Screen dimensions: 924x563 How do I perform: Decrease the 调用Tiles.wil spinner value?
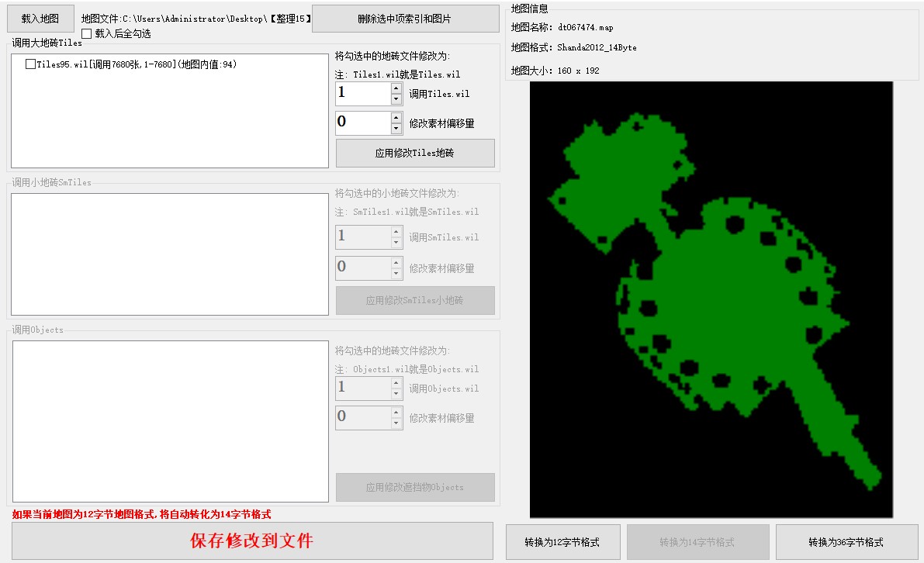pyautogui.click(x=396, y=99)
